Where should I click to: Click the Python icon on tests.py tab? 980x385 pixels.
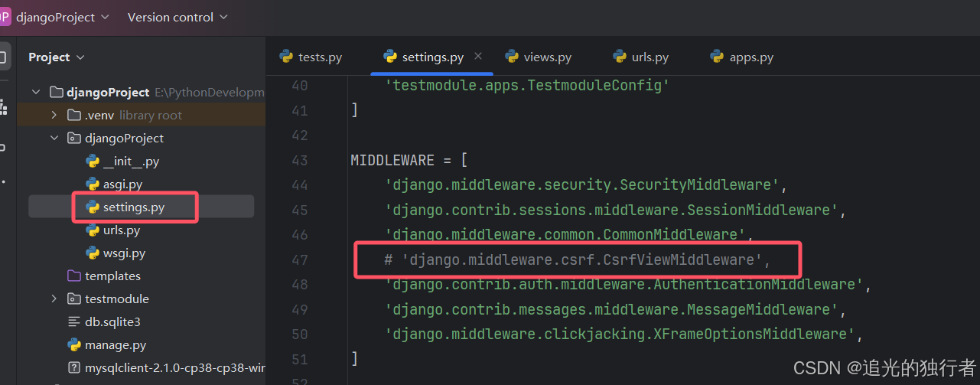point(287,57)
